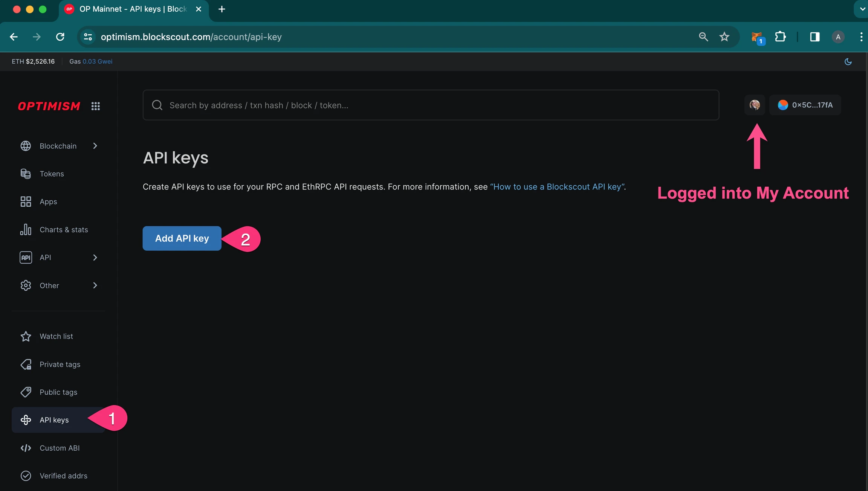Click the profile avatar icon
The height and width of the screenshot is (491, 868).
tap(755, 105)
